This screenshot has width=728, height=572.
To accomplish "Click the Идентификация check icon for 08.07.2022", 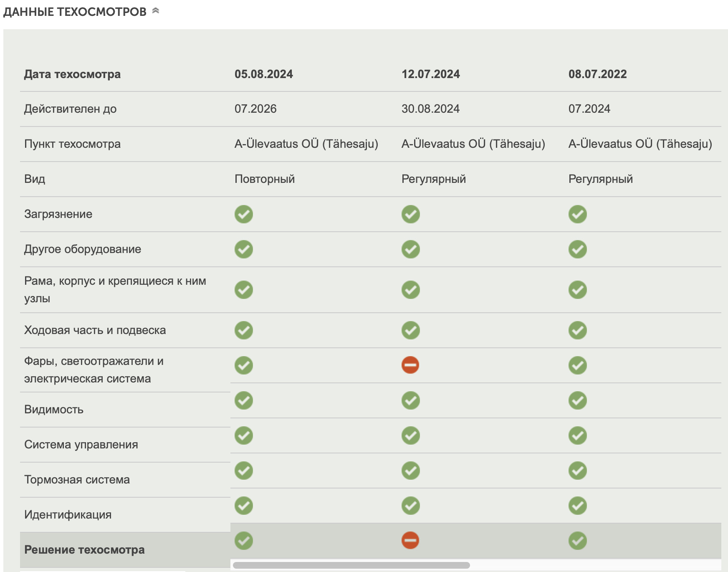I will click(578, 506).
